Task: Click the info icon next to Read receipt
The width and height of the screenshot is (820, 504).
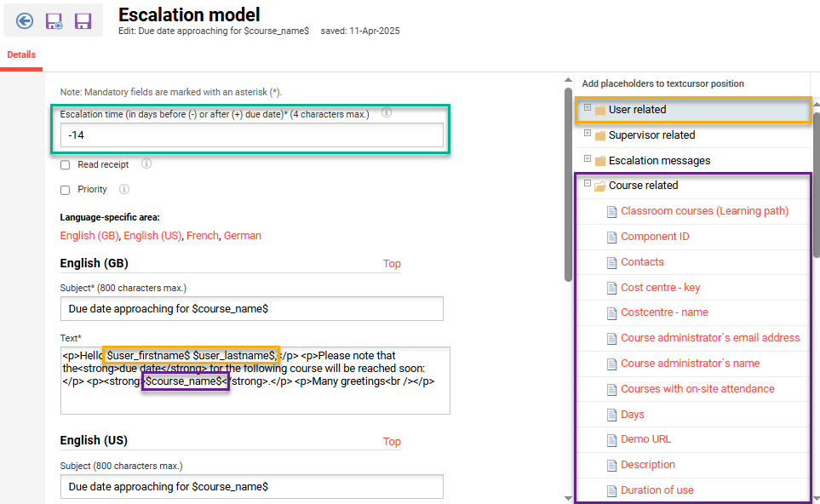Action: coord(146,164)
